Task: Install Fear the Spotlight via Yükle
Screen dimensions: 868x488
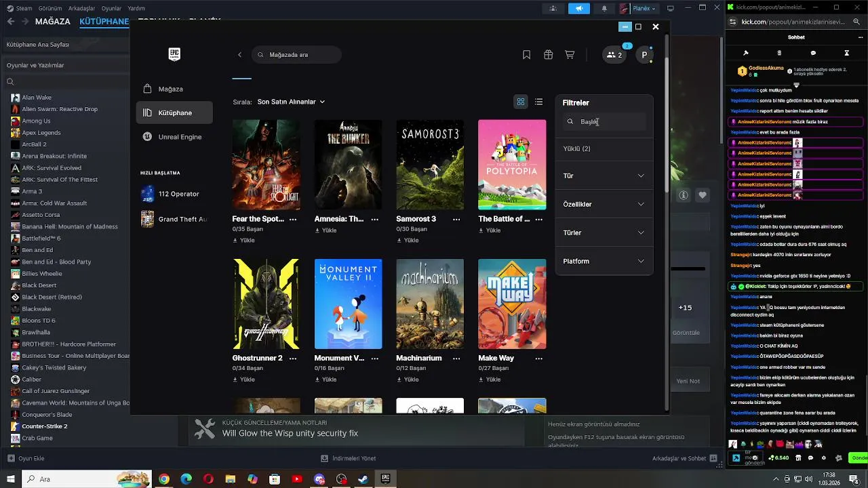Action: click(243, 240)
